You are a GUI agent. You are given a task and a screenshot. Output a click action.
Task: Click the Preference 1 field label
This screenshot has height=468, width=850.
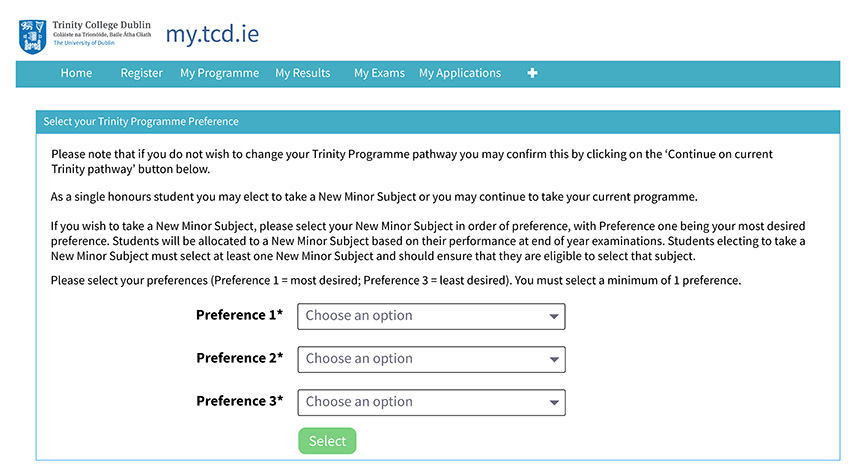coord(240,315)
